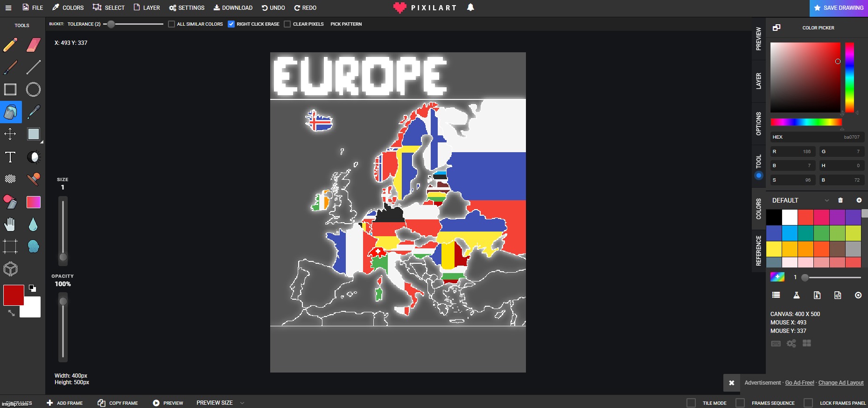This screenshot has width=868, height=408.
Task: Switch to the Reference side tab
Action: (x=759, y=251)
